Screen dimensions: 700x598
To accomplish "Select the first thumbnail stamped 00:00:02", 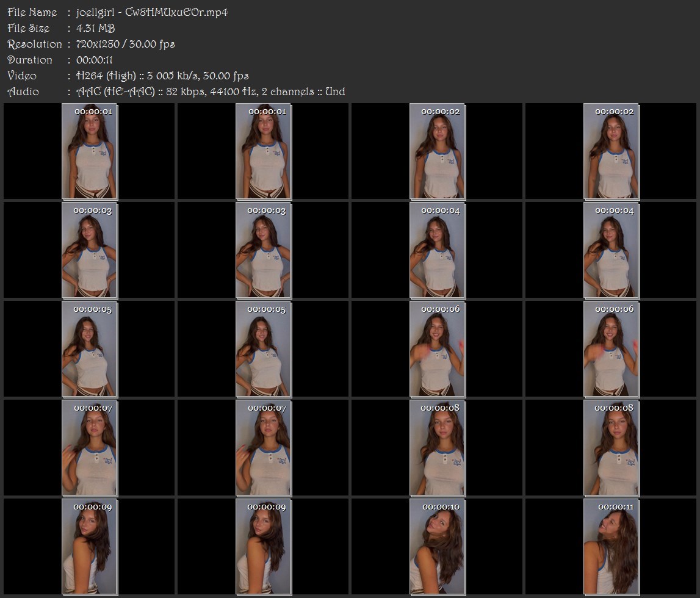I will pyautogui.click(x=438, y=151).
